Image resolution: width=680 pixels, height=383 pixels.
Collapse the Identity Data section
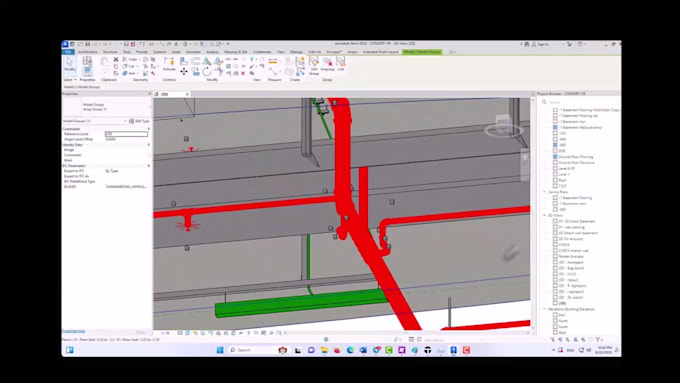(148, 144)
